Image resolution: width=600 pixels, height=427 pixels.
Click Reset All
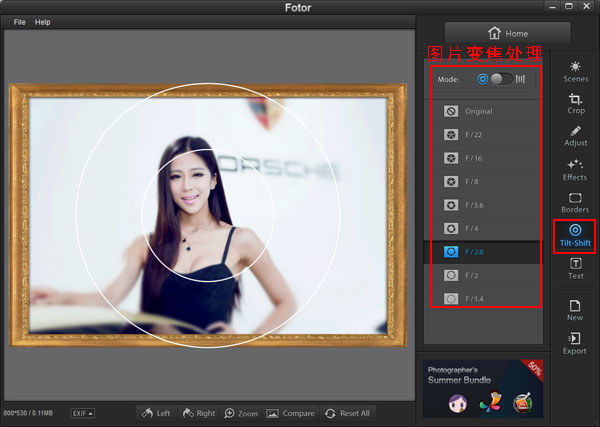point(347,413)
